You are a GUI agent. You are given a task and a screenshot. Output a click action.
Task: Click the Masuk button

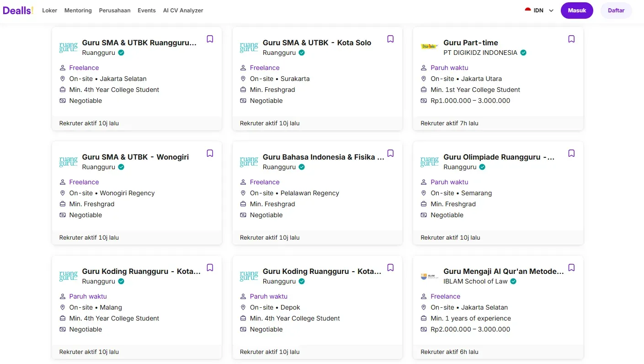(577, 11)
